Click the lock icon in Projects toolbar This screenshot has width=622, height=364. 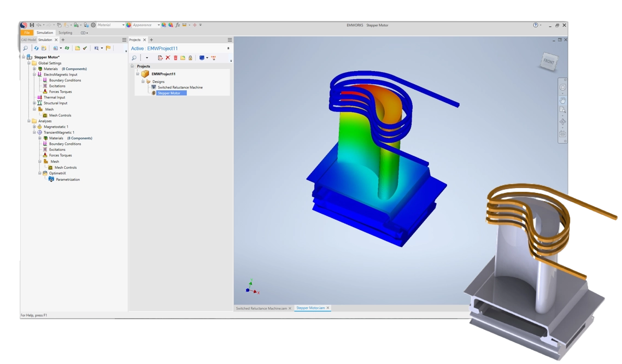click(190, 58)
